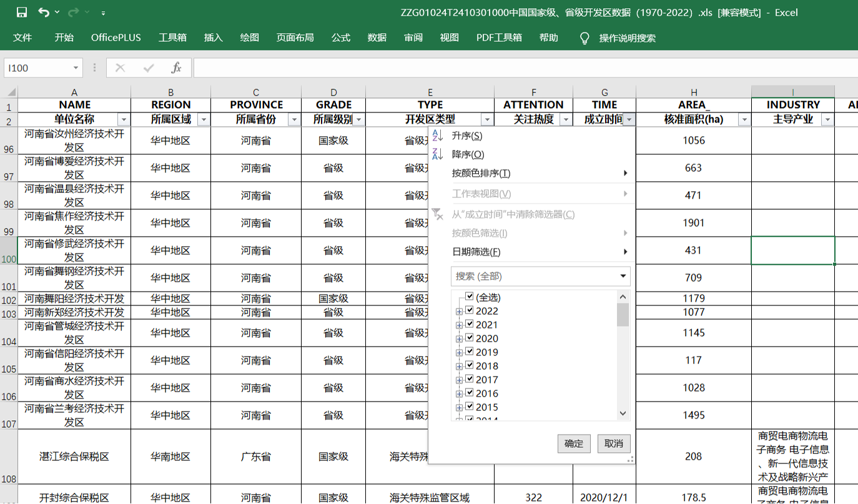Select the date cell 2020/12/1
This screenshot has width=858, height=504.
click(x=604, y=498)
